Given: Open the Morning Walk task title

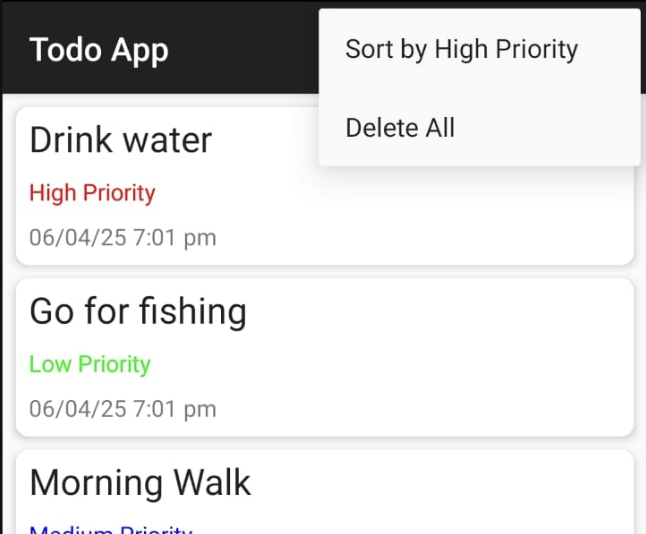Looking at the screenshot, I should pos(140,483).
